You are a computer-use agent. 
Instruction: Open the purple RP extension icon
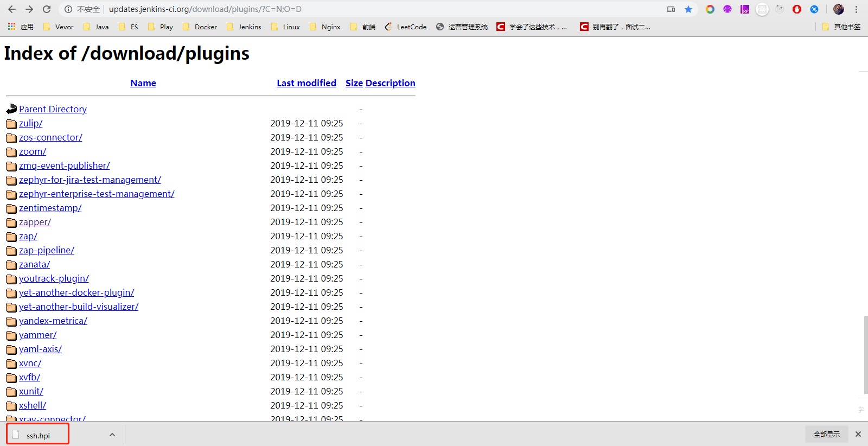[x=745, y=9]
